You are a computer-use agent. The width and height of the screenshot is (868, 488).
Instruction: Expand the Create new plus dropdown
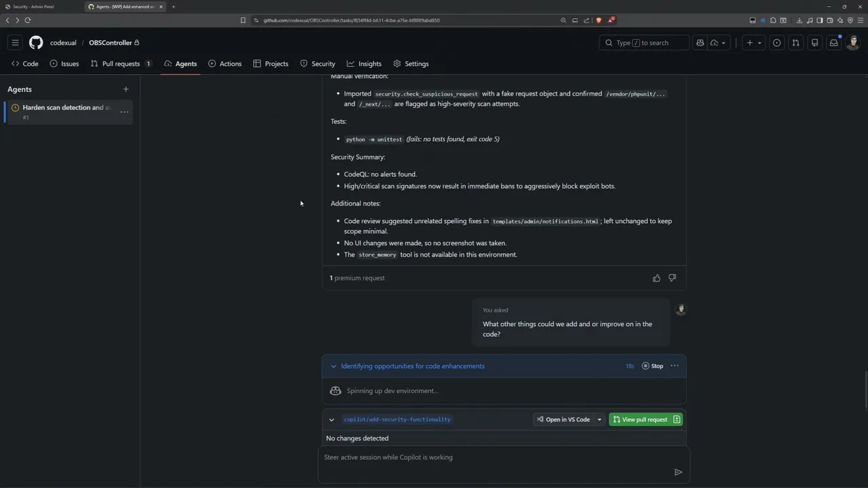[753, 43]
